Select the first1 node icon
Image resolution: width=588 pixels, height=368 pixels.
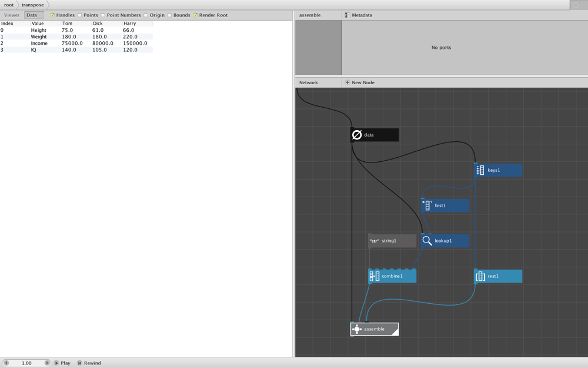click(427, 205)
